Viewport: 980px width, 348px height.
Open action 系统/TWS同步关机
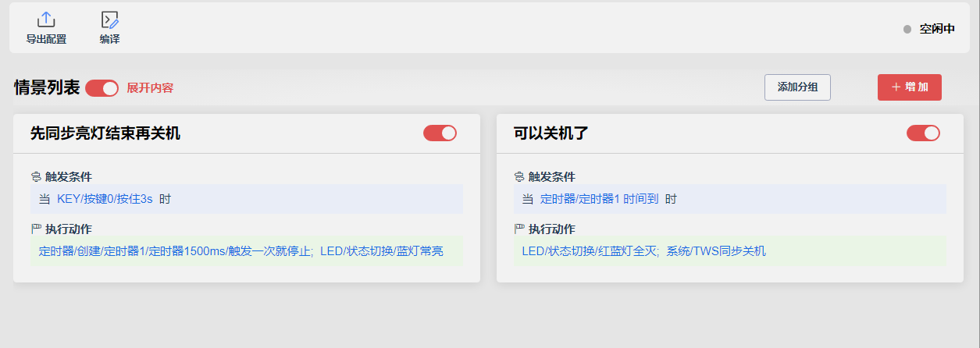coord(716,251)
